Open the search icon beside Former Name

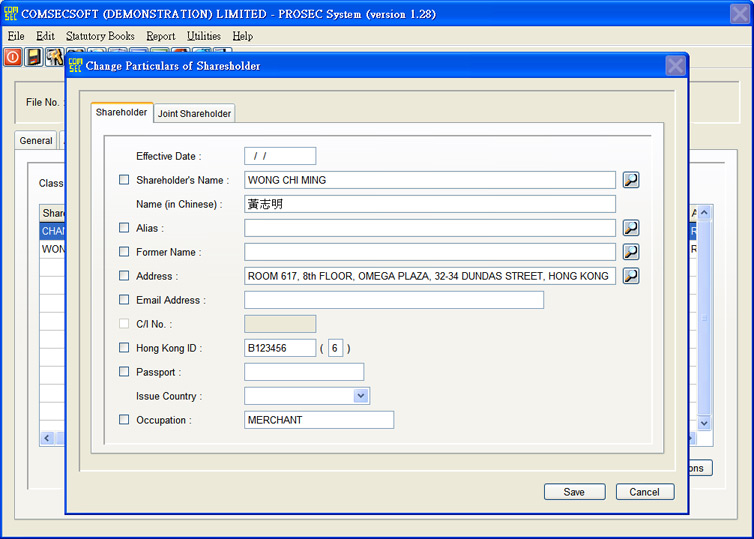[631, 252]
